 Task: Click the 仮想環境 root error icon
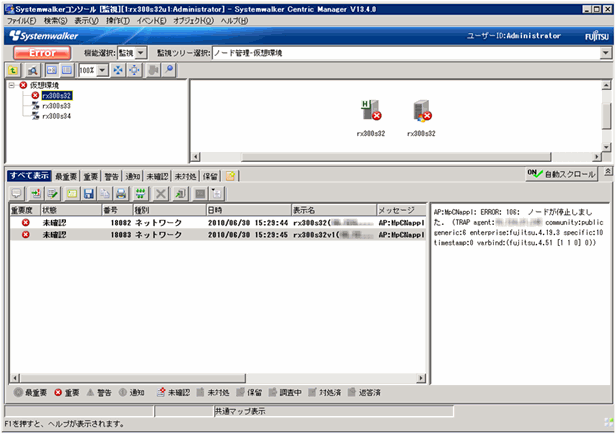[x=23, y=85]
